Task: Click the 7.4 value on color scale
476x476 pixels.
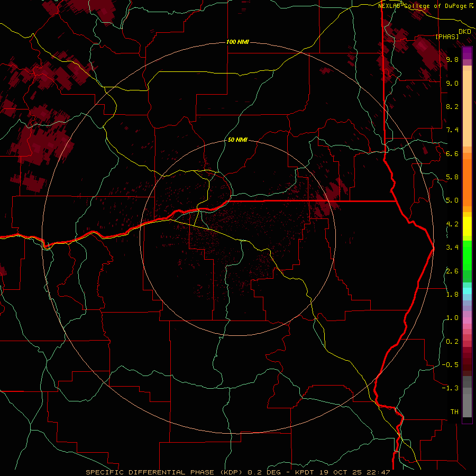Action: [452, 130]
